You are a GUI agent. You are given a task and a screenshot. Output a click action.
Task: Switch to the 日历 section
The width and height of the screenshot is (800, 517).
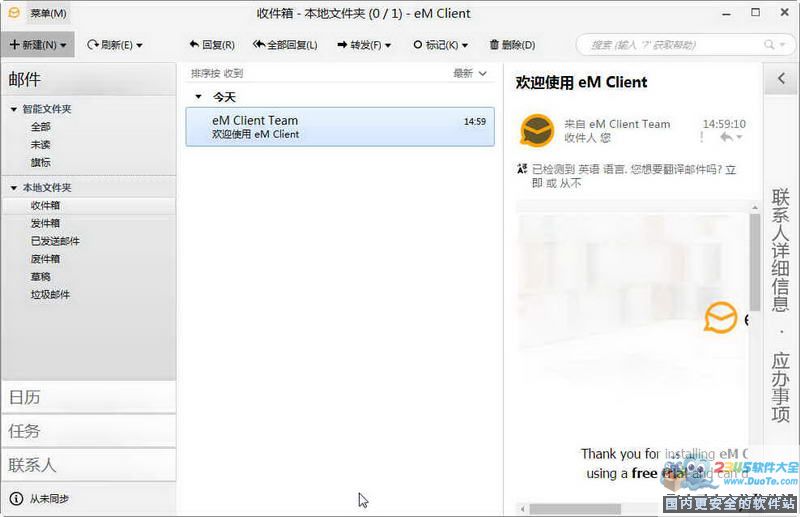click(x=89, y=397)
